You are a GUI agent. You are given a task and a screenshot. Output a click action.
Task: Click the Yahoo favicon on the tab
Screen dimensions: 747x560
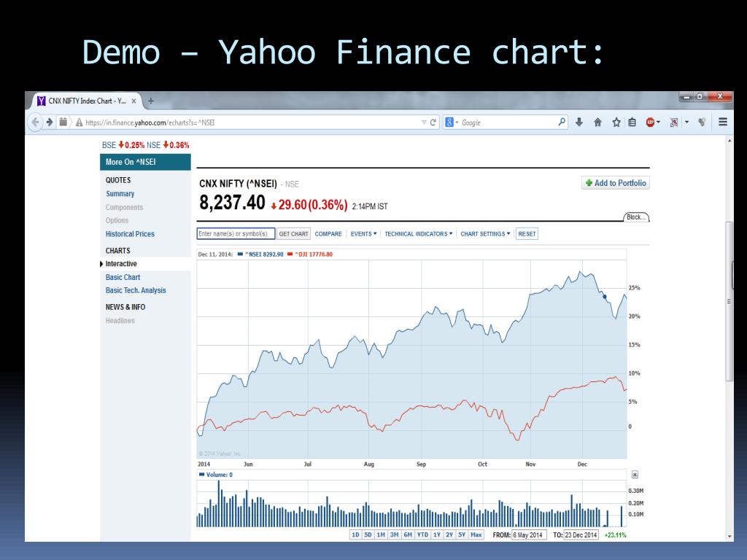pos(42,101)
